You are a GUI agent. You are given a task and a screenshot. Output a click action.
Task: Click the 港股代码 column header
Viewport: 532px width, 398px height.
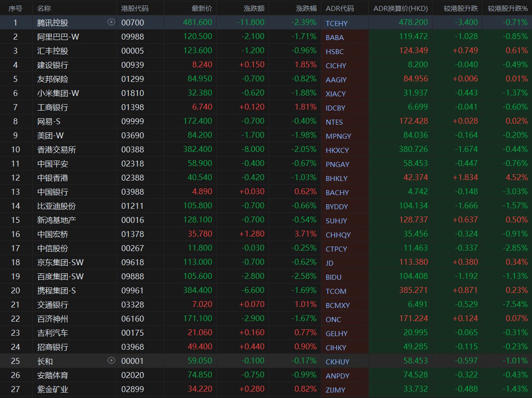point(135,8)
